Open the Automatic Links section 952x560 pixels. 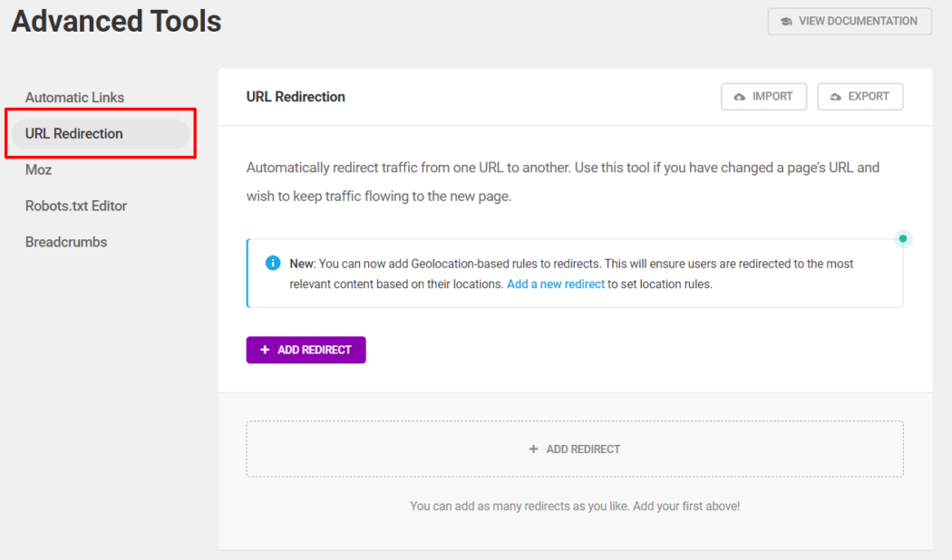[x=74, y=97]
